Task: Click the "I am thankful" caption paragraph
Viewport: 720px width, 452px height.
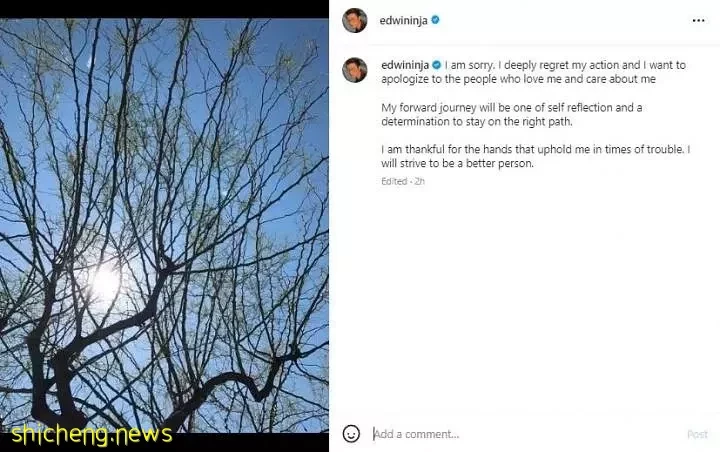Action: tap(535, 156)
